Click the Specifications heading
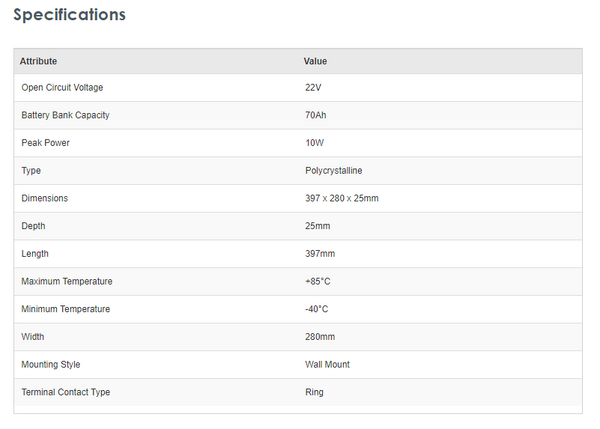 click(69, 15)
